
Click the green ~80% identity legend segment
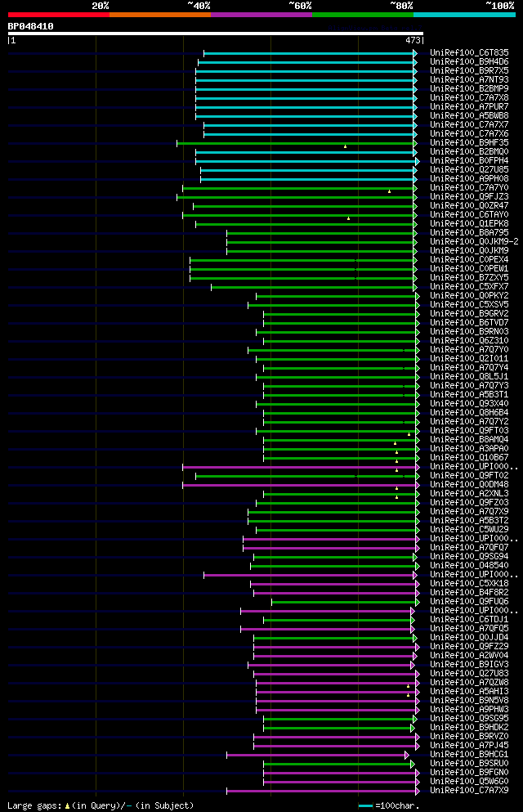point(363,15)
